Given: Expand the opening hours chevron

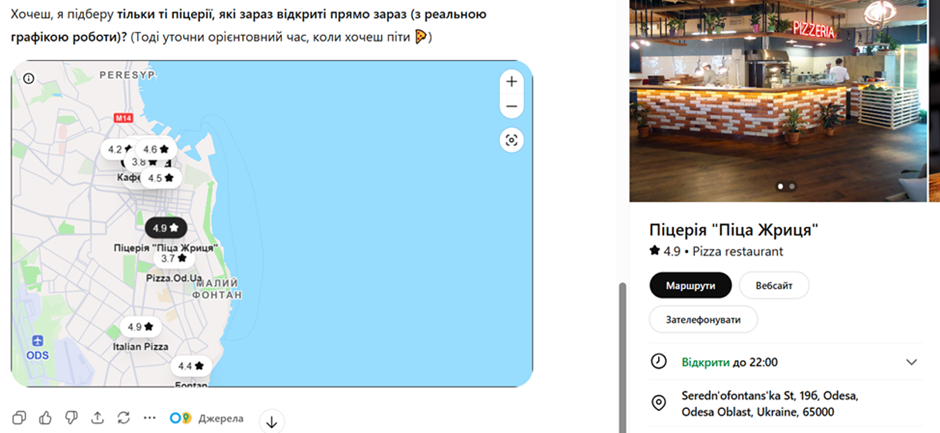Looking at the screenshot, I should pyautogui.click(x=911, y=362).
